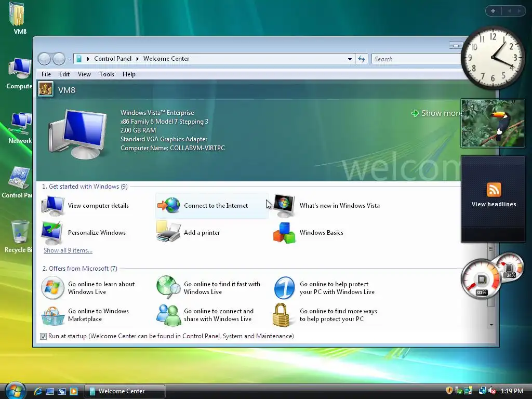
Task: Open the Edit menu
Action: tap(64, 74)
